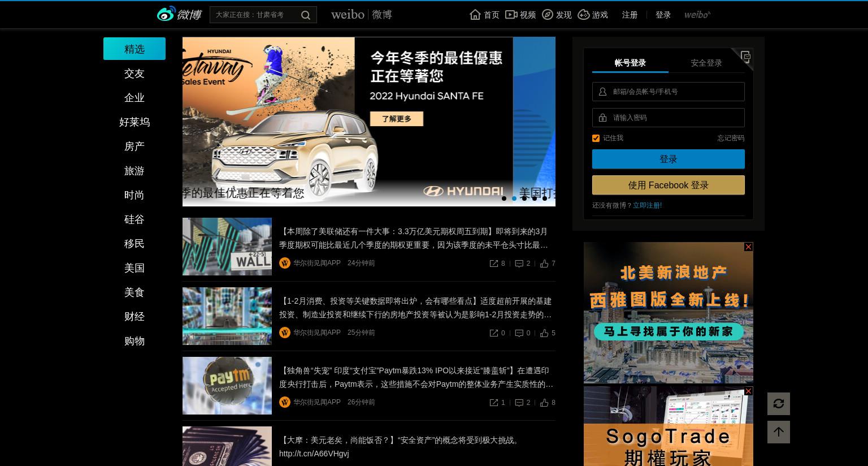Select the third carousel dot indicator
868x466 pixels.
click(524, 199)
